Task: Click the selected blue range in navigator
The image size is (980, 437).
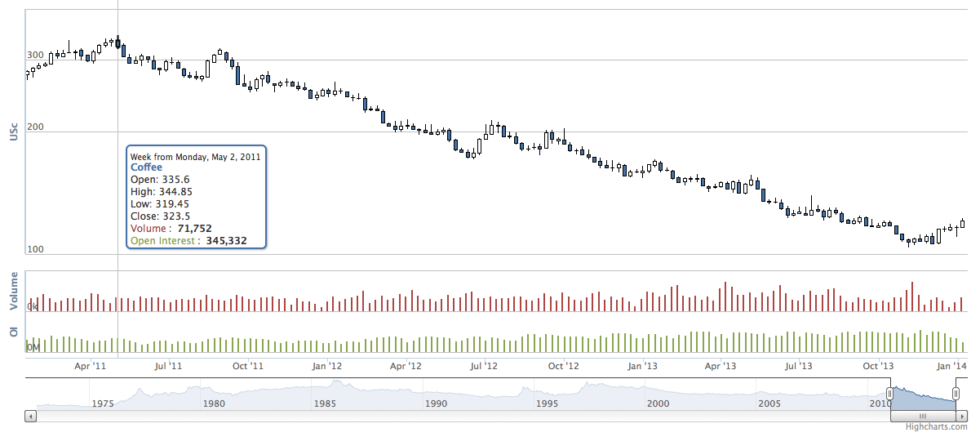Action: coord(923,399)
